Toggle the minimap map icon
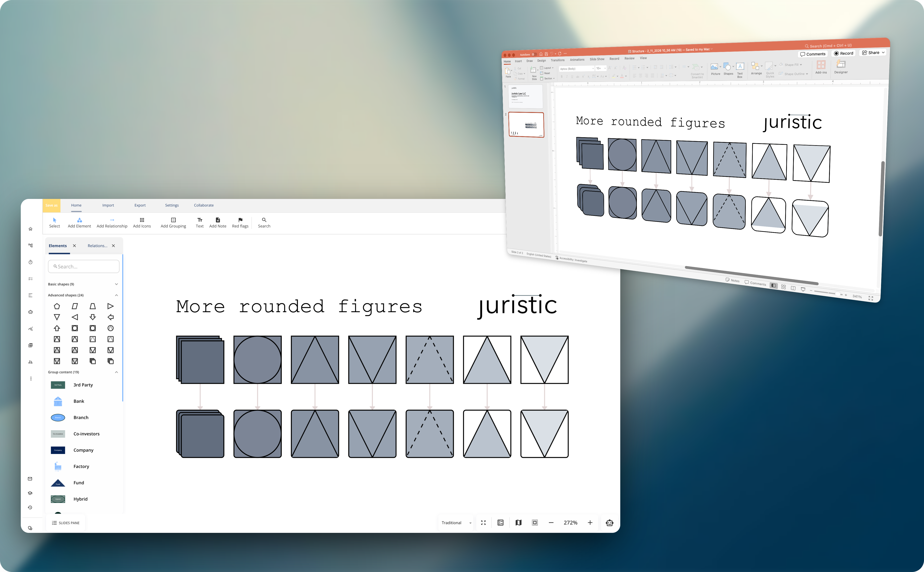 (x=518, y=522)
